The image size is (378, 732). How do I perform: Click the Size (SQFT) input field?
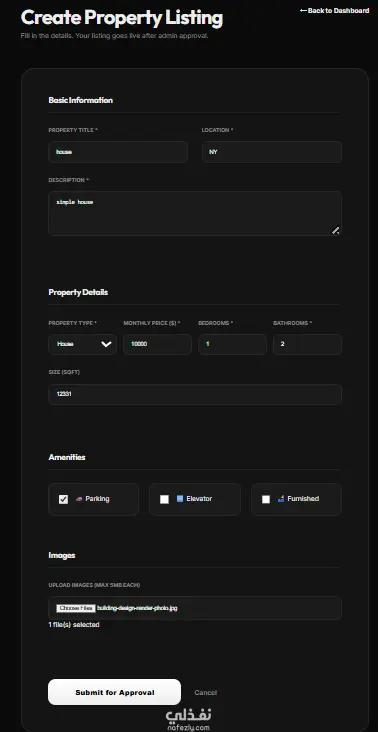(195, 394)
